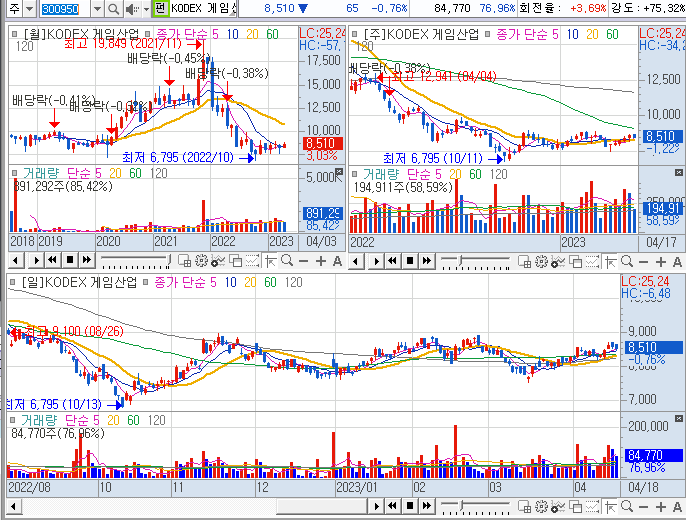Open weekly chart settings gear icon

tap(541, 262)
